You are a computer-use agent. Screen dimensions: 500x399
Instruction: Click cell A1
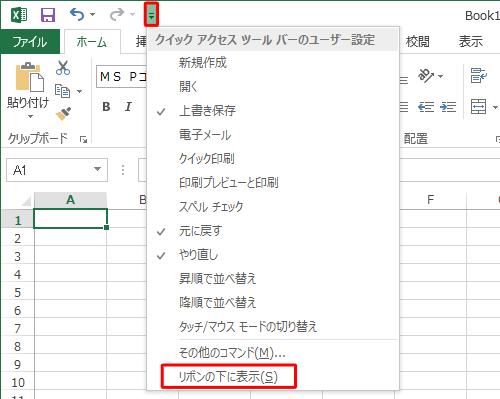(70, 219)
